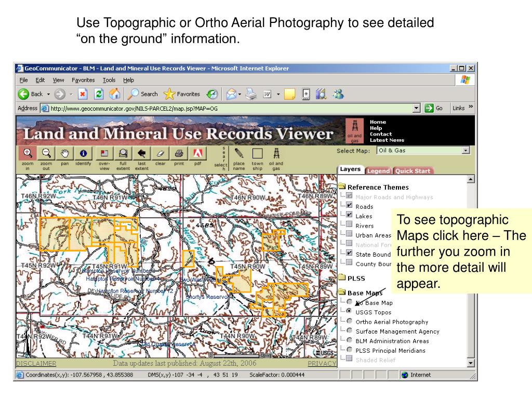Viewport: 532px width, 399px height.
Task: Click layers panel scroll down arrow
Action: click(x=470, y=363)
